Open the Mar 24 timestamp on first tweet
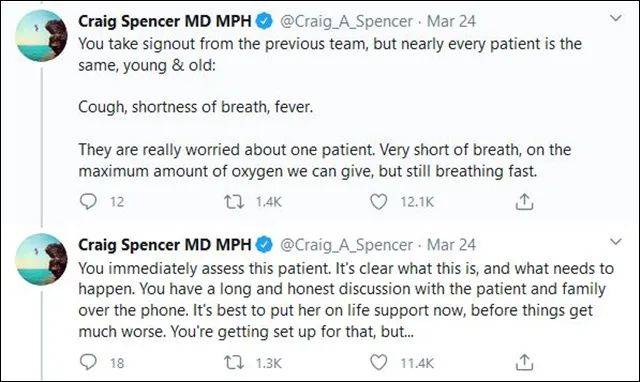The image size is (640, 382). tap(451, 21)
